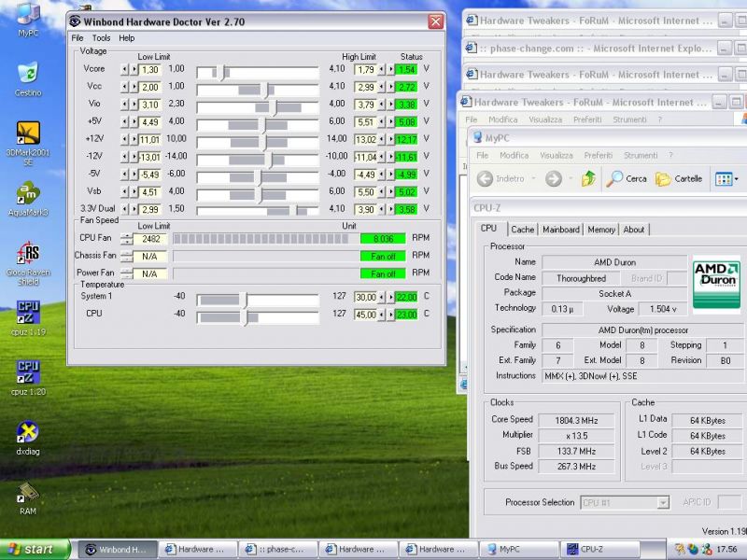Click the Vcore voltage slider handle

[220, 73]
